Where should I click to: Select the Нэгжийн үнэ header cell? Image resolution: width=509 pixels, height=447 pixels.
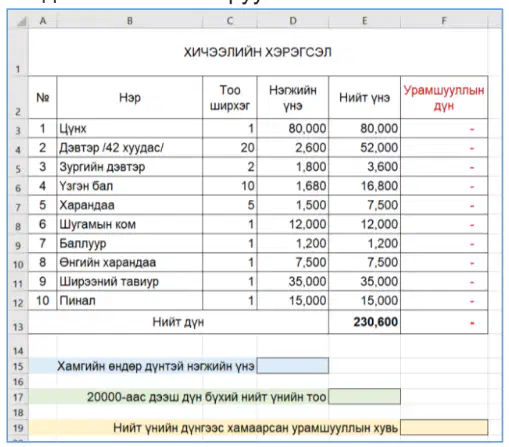(x=293, y=97)
